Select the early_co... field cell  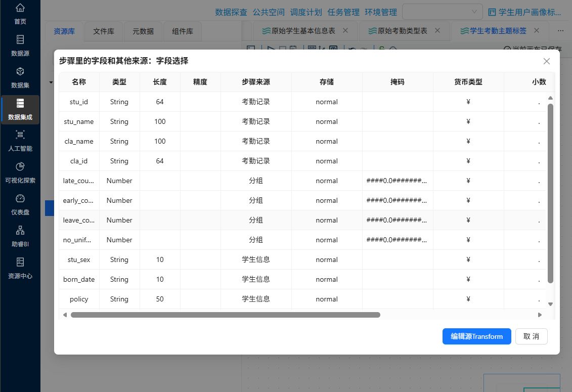point(79,200)
